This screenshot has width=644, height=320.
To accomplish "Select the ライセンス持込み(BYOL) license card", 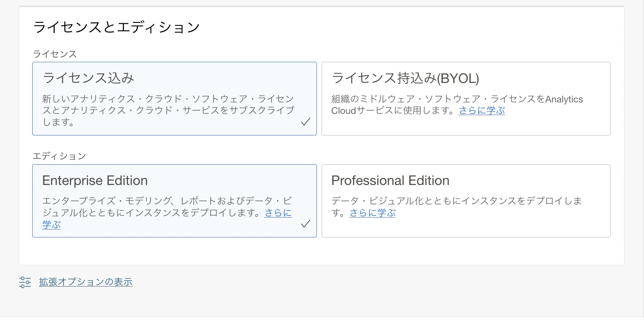I will click(x=466, y=99).
